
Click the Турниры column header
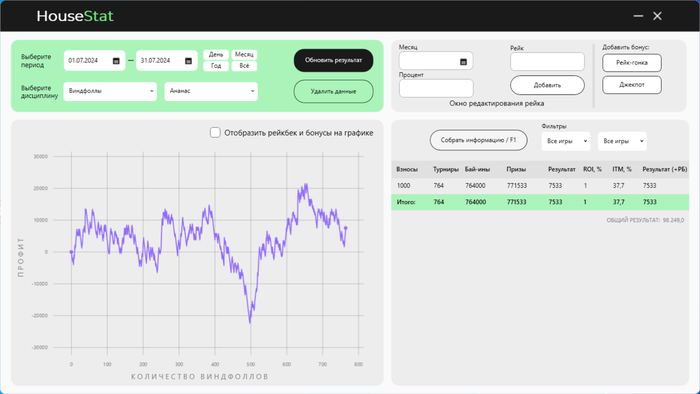(446, 170)
